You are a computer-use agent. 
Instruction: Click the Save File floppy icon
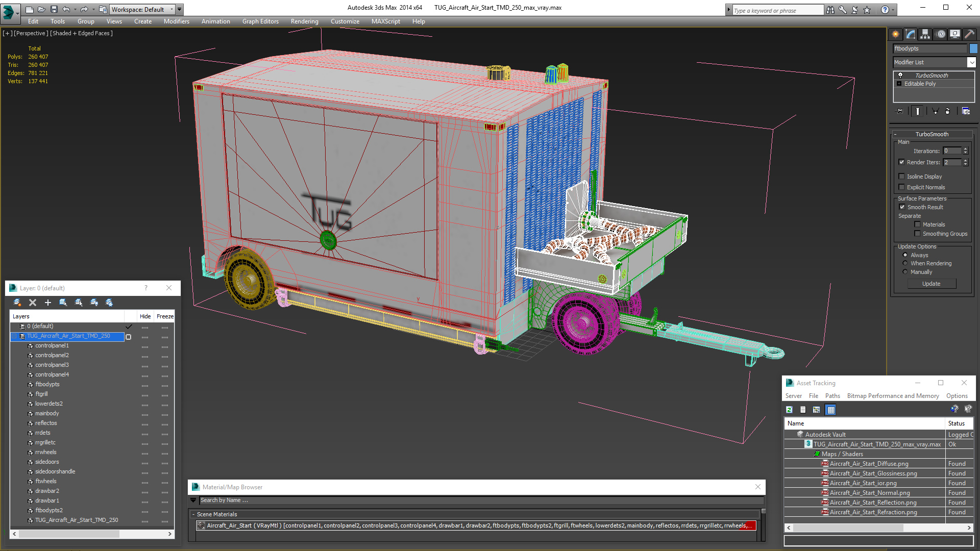click(x=54, y=9)
